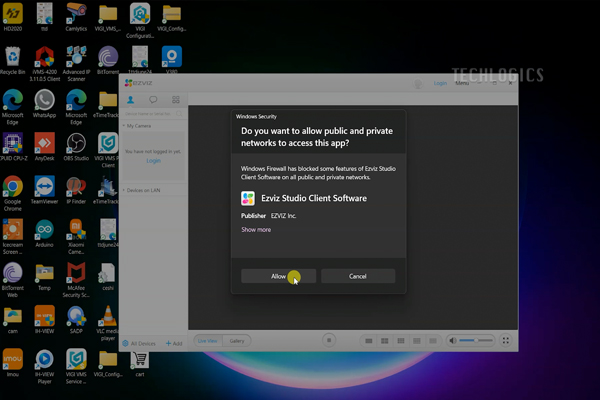This screenshot has width=600, height=400.
Task: Open the grid apps tab in Ezviz
Action: (176, 100)
